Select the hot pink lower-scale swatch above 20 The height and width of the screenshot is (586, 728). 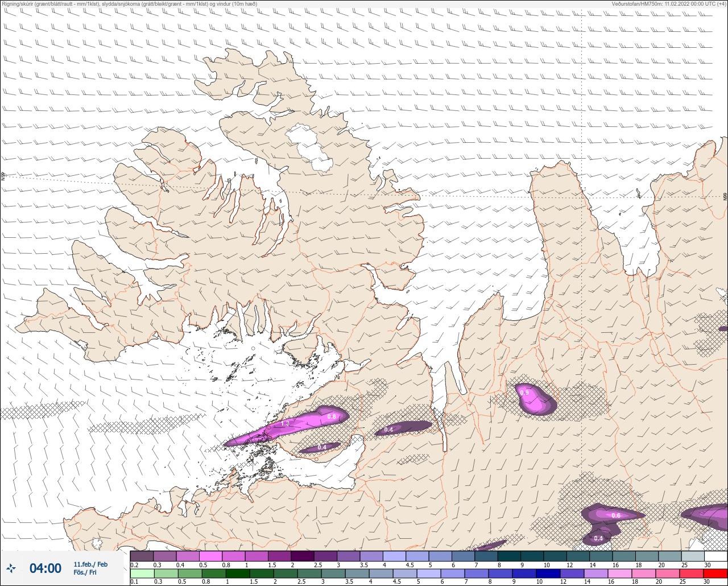(668, 573)
